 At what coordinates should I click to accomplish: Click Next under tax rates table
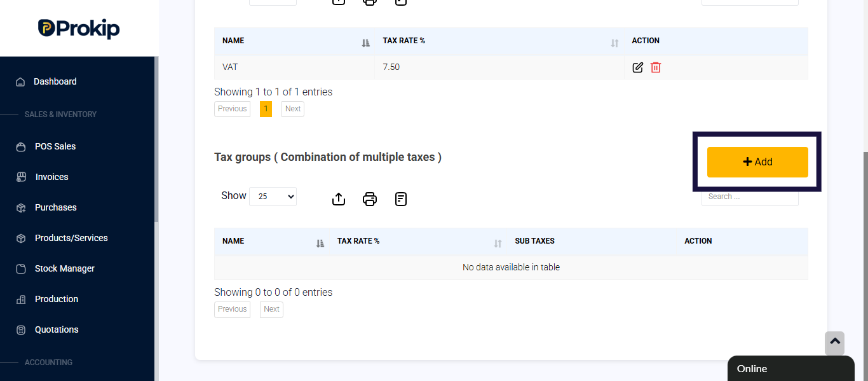[x=293, y=109]
